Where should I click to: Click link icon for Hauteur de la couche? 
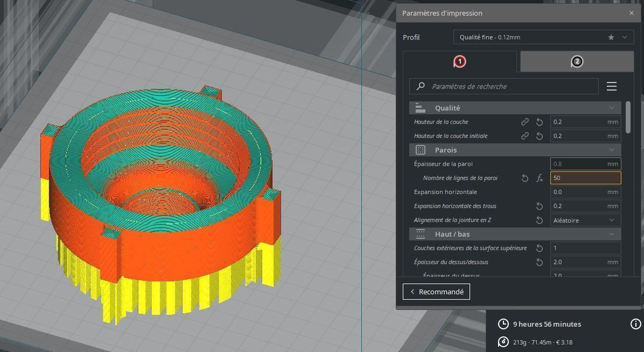[x=524, y=122]
